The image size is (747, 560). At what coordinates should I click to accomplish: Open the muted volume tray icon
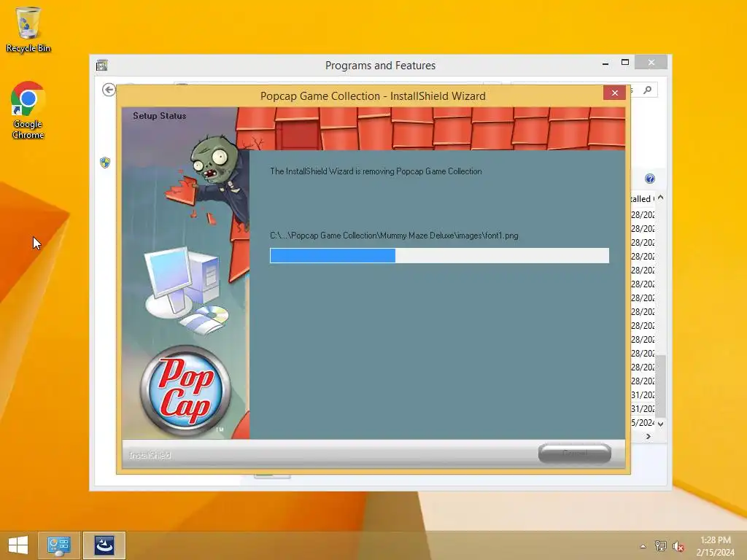[x=678, y=545]
